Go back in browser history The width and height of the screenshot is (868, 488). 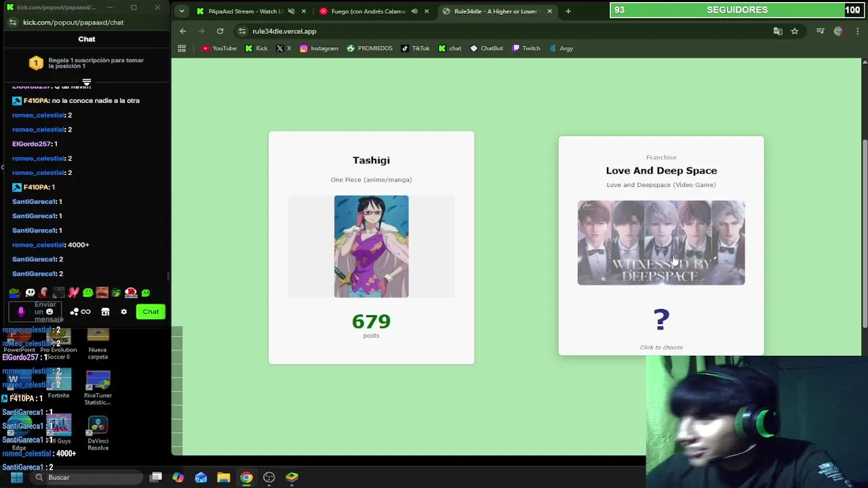click(183, 31)
